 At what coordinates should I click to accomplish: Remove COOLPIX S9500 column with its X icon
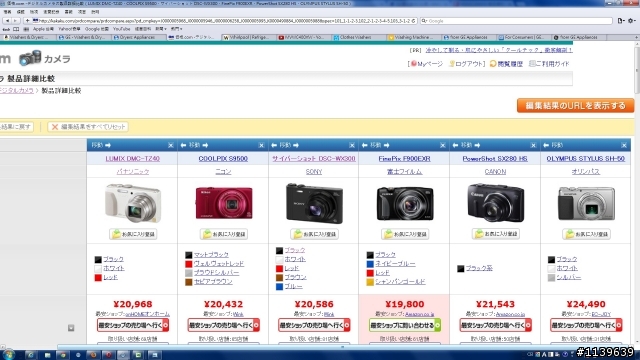pos(261,145)
